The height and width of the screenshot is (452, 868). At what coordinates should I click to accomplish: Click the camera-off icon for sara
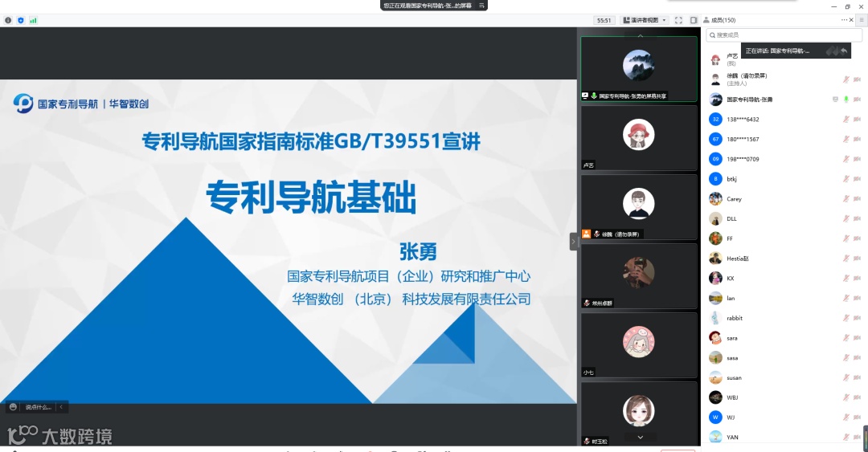[857, 338]
